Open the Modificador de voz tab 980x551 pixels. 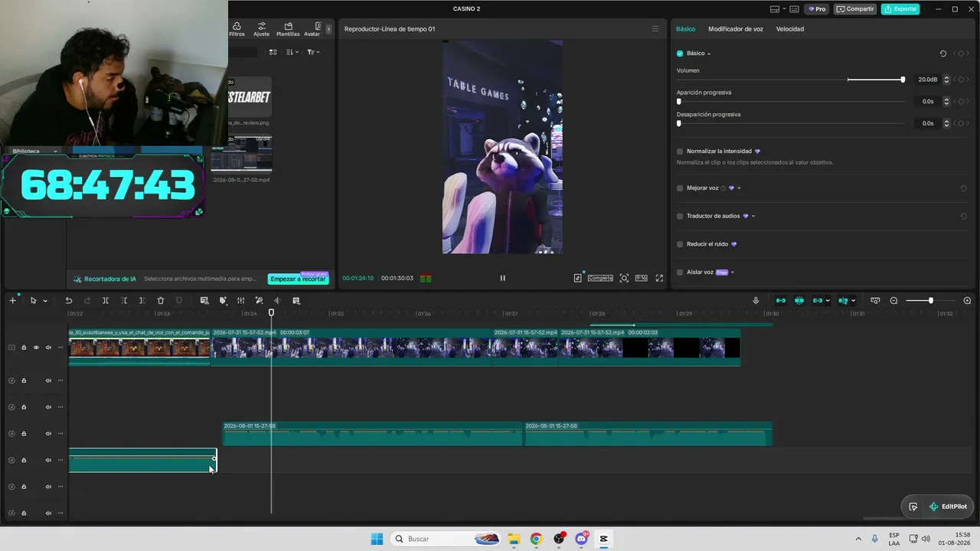tap(736, 29)
